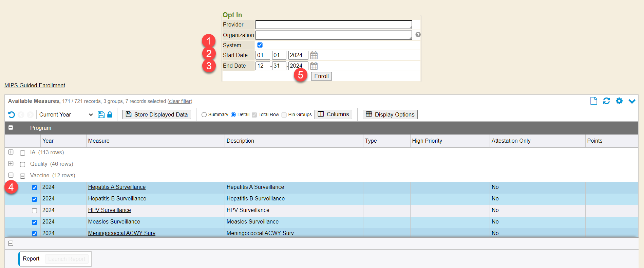Open the Start Date calendar picker

[x=314, y=55]
